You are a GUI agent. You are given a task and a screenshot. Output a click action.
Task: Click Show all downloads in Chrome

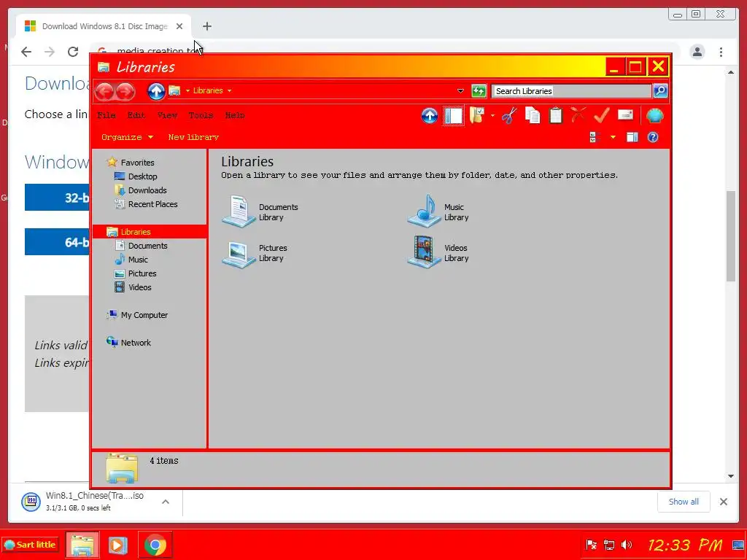tap(684, 502)
